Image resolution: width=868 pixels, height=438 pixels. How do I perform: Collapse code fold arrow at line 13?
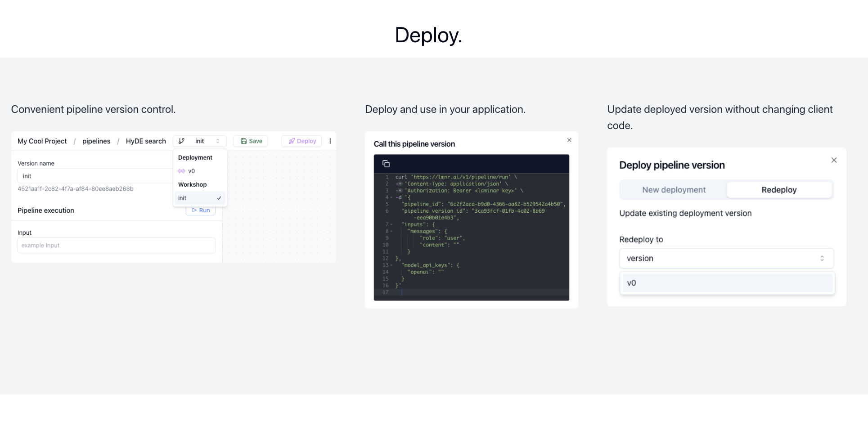391,265
